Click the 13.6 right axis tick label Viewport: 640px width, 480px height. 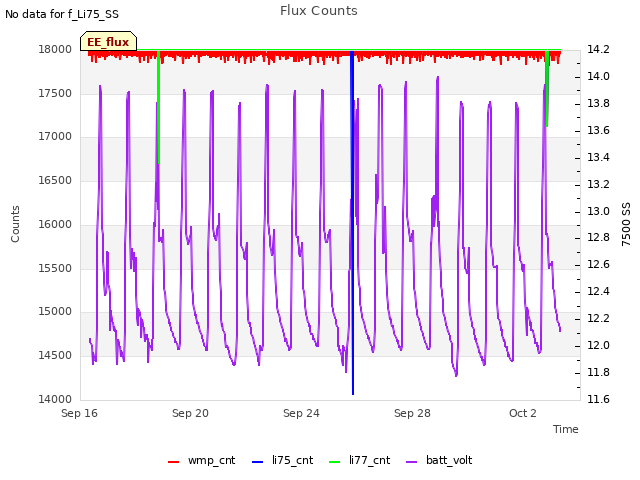[598, 130]
